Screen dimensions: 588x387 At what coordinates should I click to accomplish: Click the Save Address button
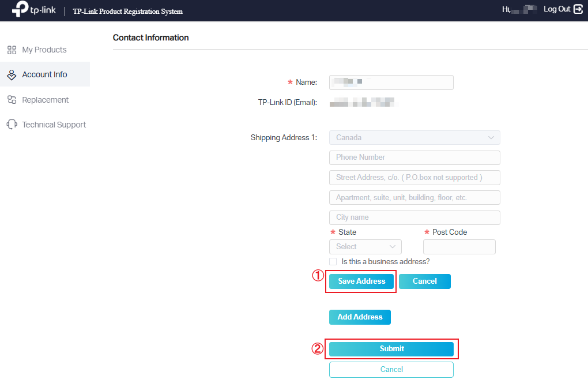pos(361,281)
